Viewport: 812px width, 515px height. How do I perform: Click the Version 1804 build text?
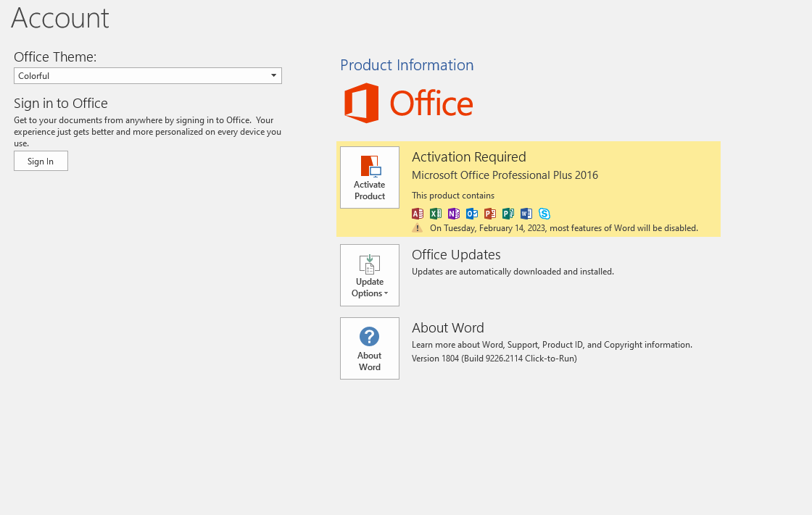(494, 358)
